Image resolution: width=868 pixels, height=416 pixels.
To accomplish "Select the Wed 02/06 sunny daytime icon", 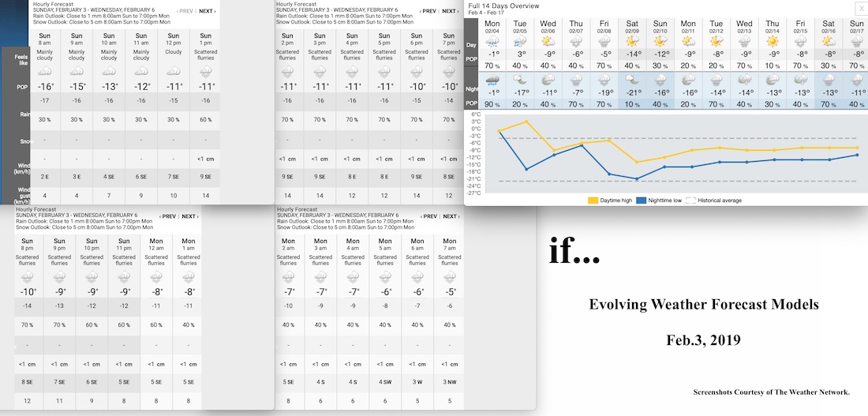I will (x=548, y=42).
